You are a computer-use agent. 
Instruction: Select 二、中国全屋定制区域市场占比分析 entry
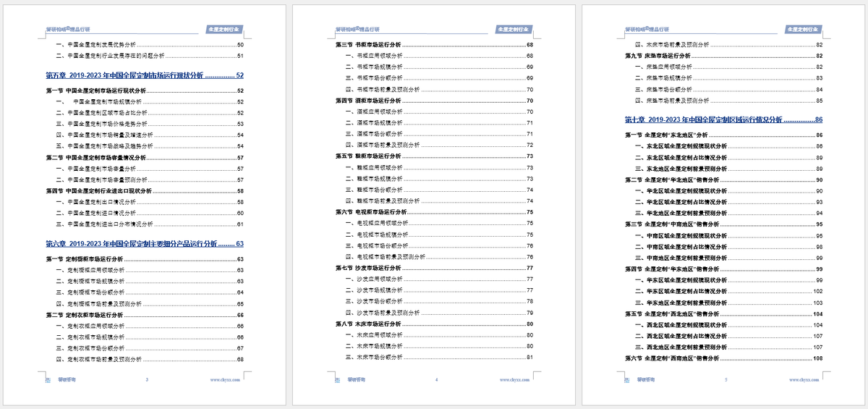[150, 113]
